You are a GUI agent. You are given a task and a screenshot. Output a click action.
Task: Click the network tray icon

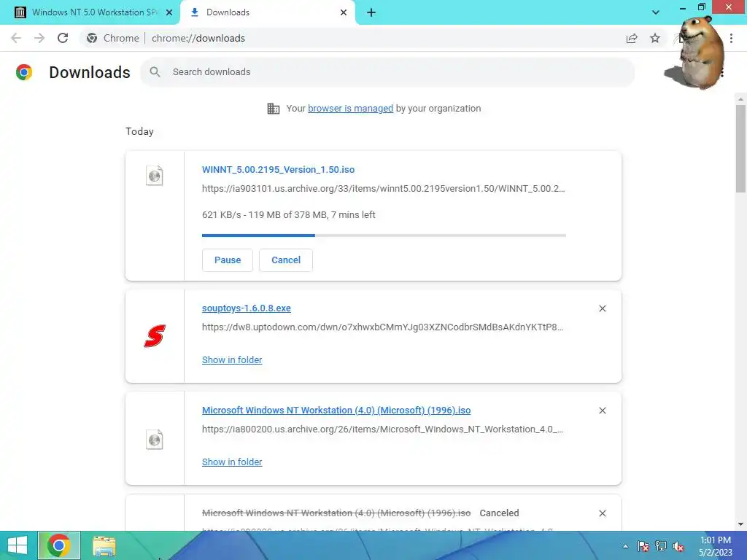tap(661, 546)
